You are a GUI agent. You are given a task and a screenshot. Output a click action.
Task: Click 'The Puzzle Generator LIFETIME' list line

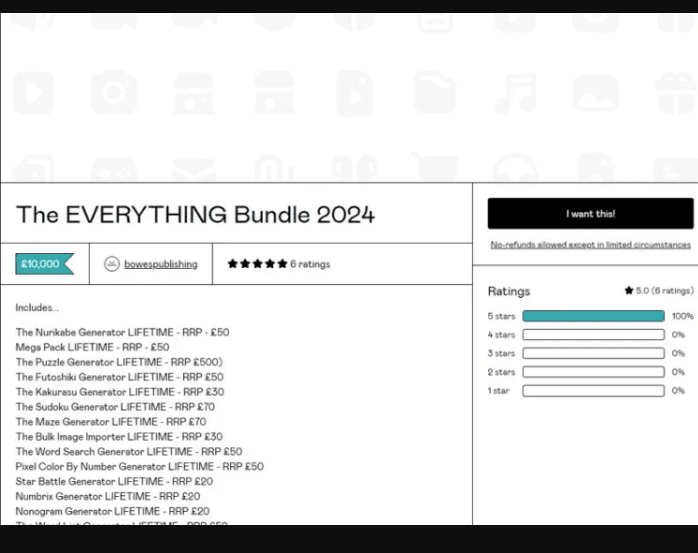click(x=119, y=362)
